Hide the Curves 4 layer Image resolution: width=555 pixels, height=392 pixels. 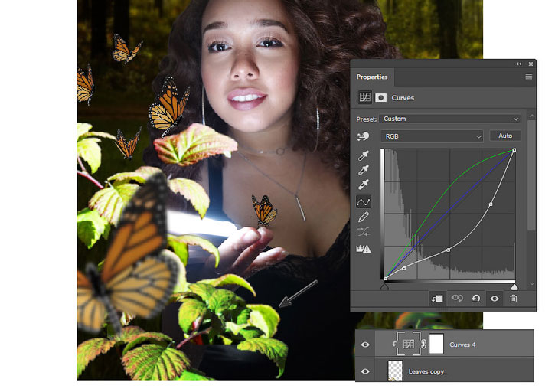tap(365, 345)
